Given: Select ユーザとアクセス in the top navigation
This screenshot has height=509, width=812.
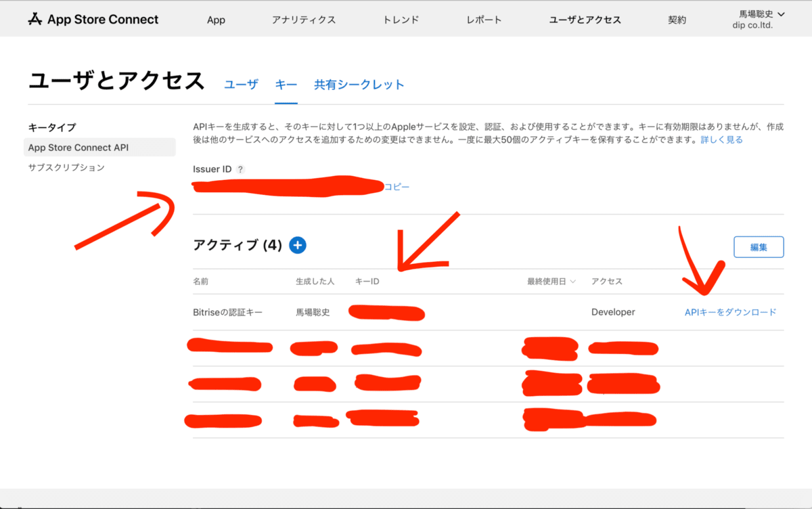Looking at the screenshot, I should click(585, 20).
